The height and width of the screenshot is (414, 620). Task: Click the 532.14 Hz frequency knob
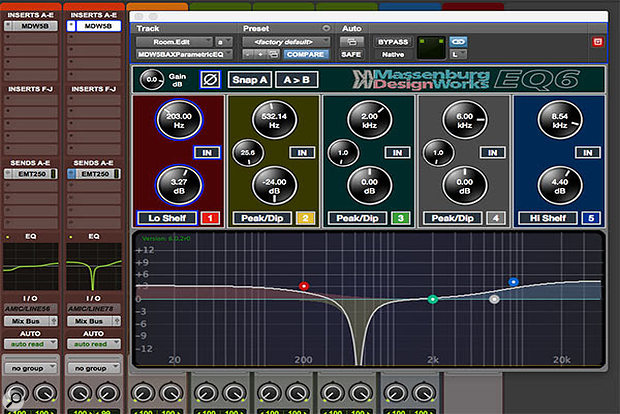click(274, 120)
